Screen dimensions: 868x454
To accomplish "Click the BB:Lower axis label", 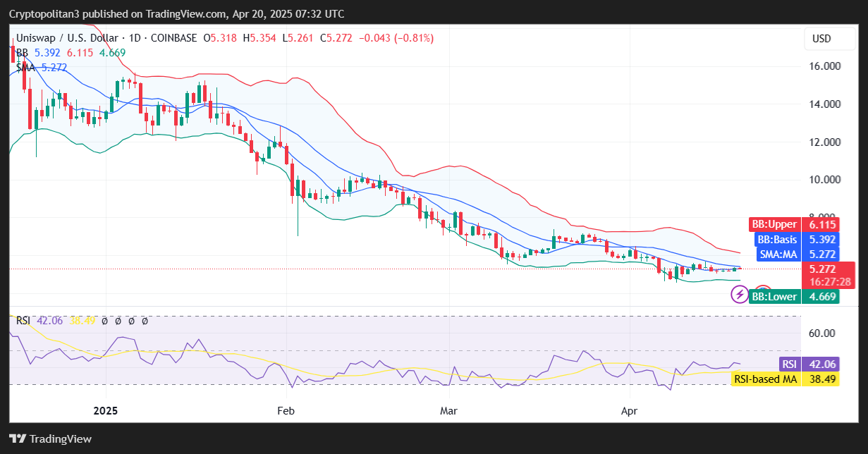I will click(x=775, y=296).
